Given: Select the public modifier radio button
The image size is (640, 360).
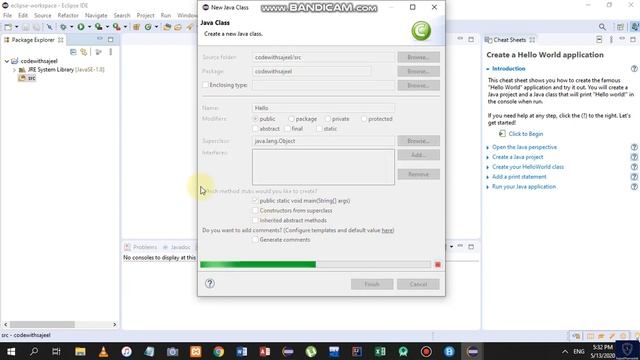Looking at the screenshot, I should pos(256,119).
